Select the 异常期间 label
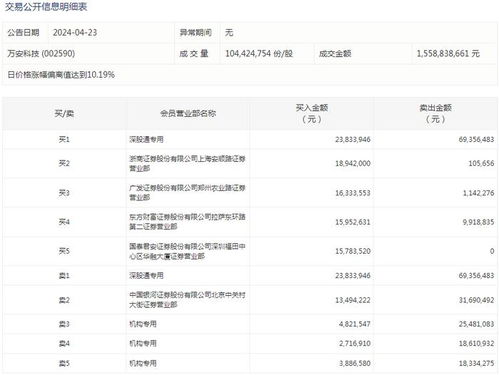499x375 pixels. (196, 33)
